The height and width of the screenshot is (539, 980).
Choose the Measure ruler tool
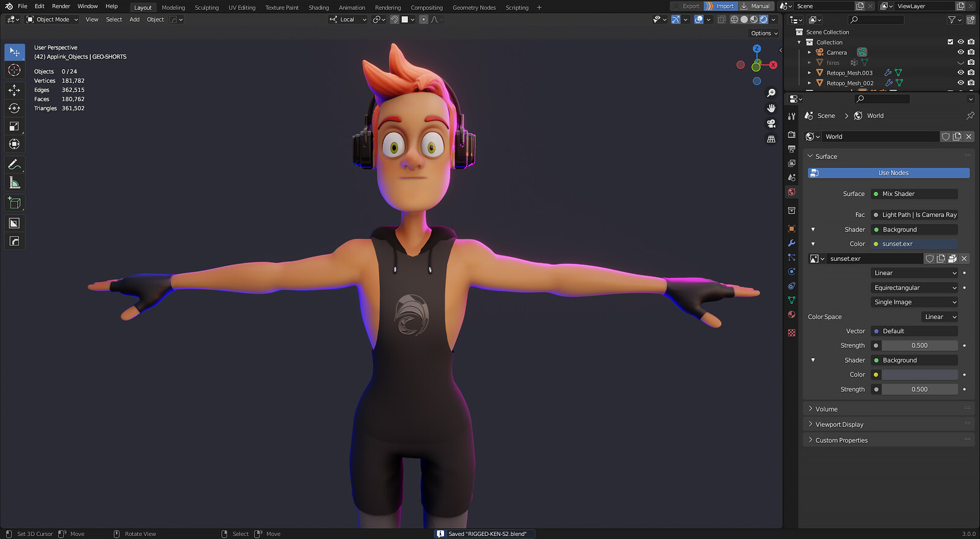click(15, 183)
